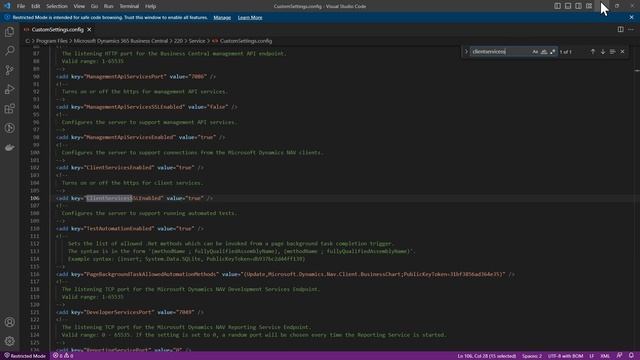Click the VS Code logo in title bar
The height and width of the screenshot is (360, 640).
pyautogui.click(x=7, y=6)
